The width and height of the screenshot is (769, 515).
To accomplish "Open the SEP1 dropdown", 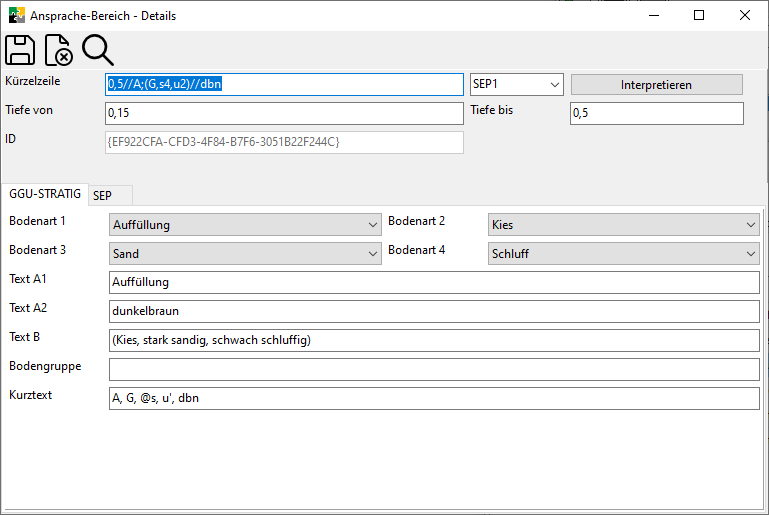I will (516, 85).
